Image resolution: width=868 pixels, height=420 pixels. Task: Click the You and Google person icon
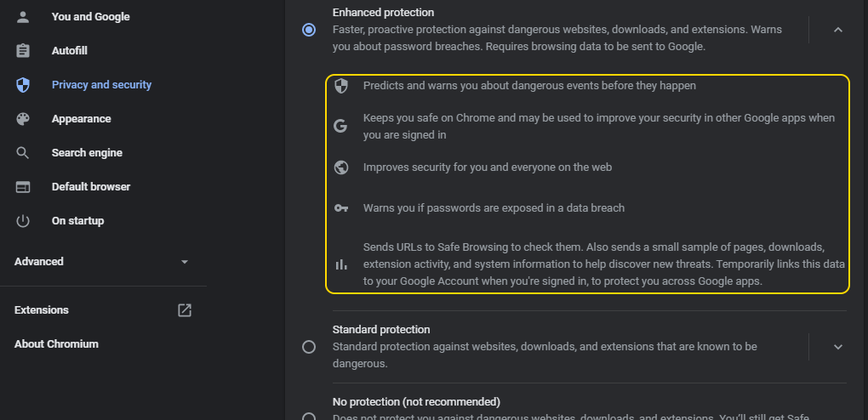tap(23, 17)
